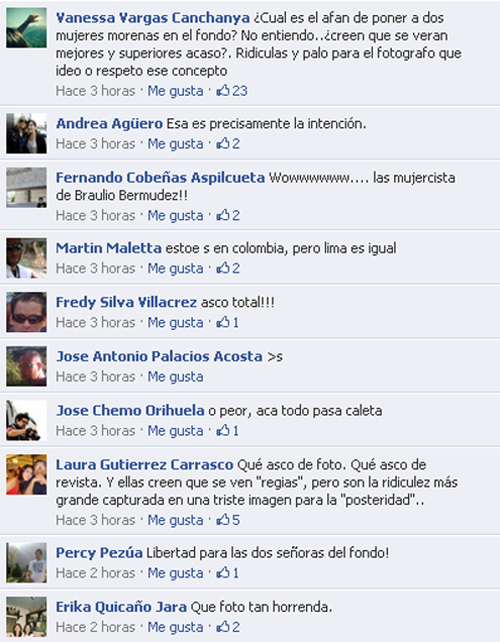The height and width of the screenshot is (642, 500).
Task: Click Me gusta under Vanessa Vargas's comment
Action: tap(175, 90)
